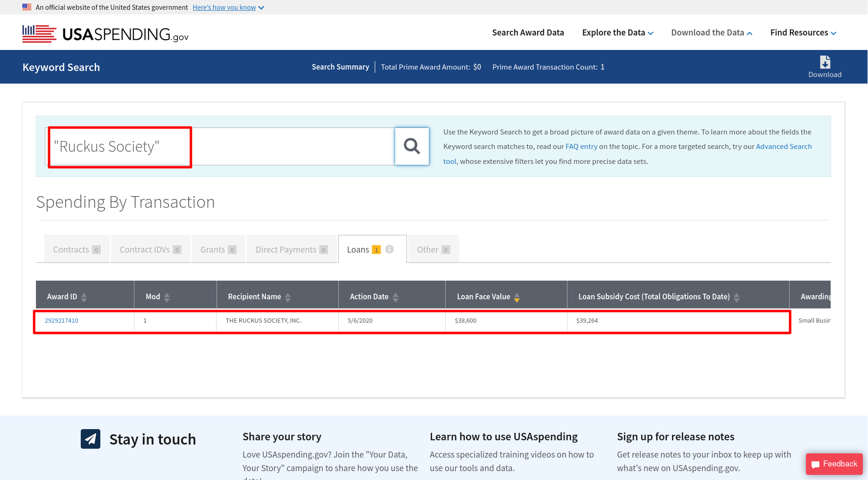Sort by Loan Subsidy Cost arrows

(736, 297)
